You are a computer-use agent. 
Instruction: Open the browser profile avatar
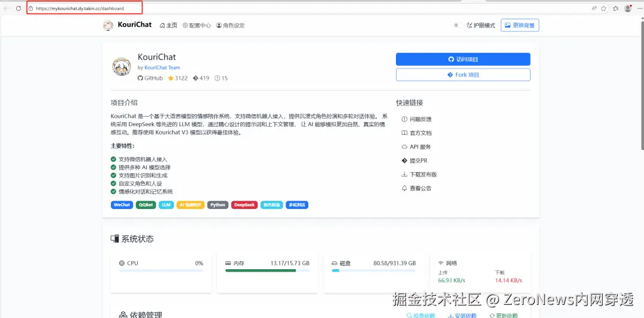(627, 8)
